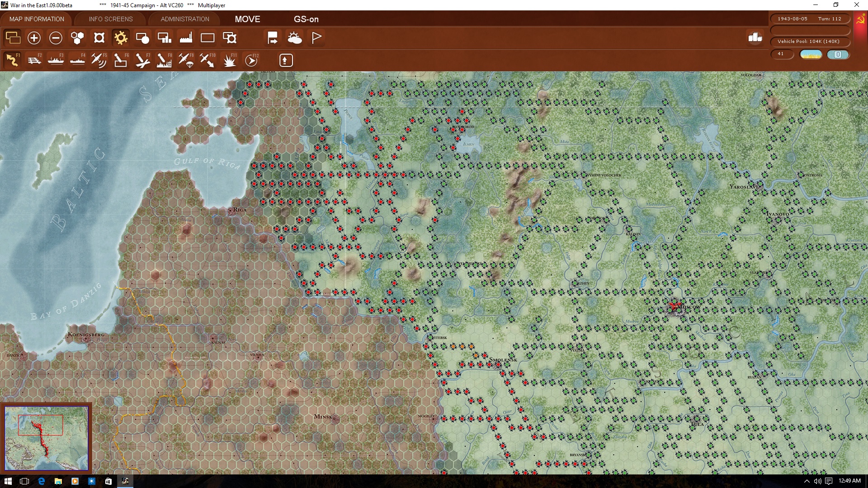Select the F2 rail mode icon

tap(34, 60)
